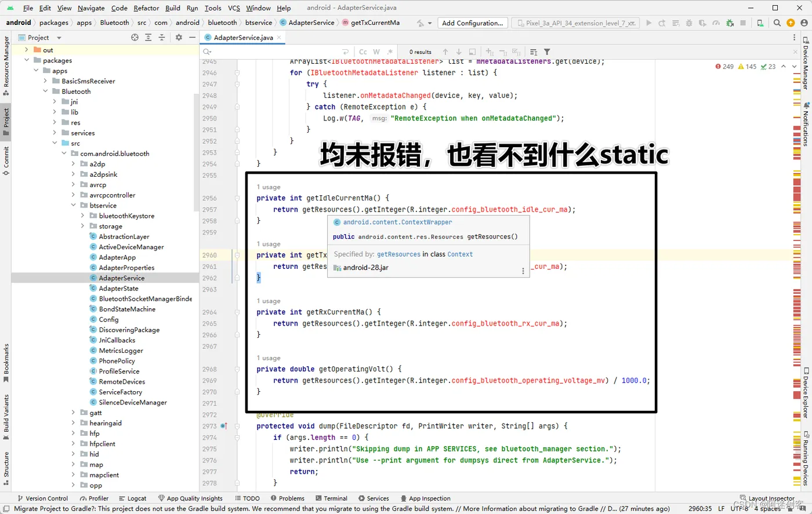Open the Navigate menu
Image resolution: width=812 pixels, height=514 pixels.
pyautogui.click(x=91, y=8)
